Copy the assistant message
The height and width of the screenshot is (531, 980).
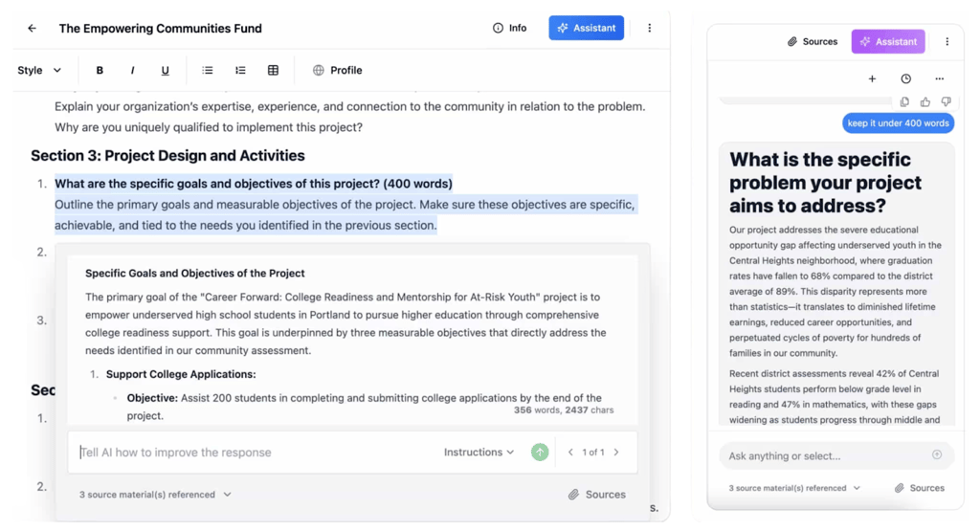(x=904, y=101)
